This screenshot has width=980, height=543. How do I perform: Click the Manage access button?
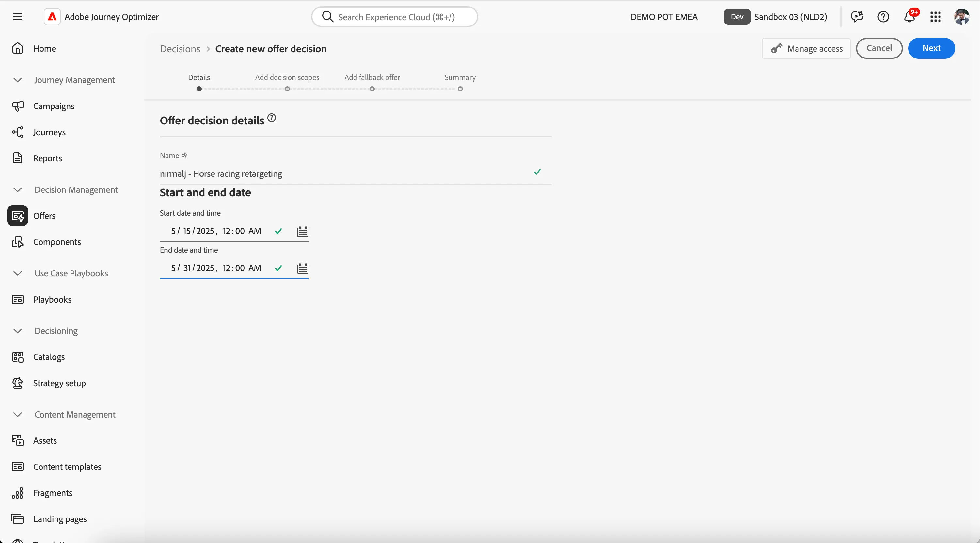tap(806, 48)
